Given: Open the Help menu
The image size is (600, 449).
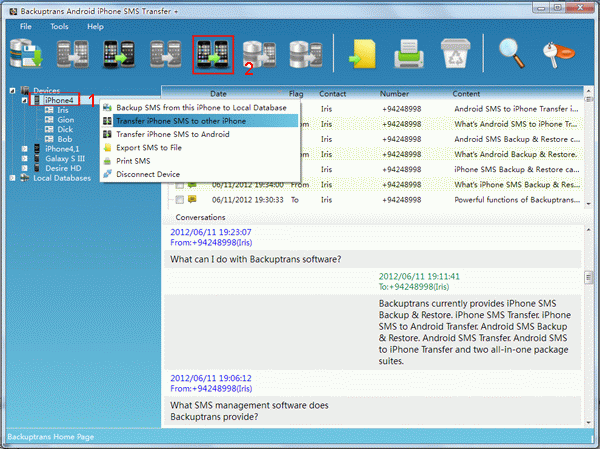Looking at the screenshot, I should click(x=95, y=26).
